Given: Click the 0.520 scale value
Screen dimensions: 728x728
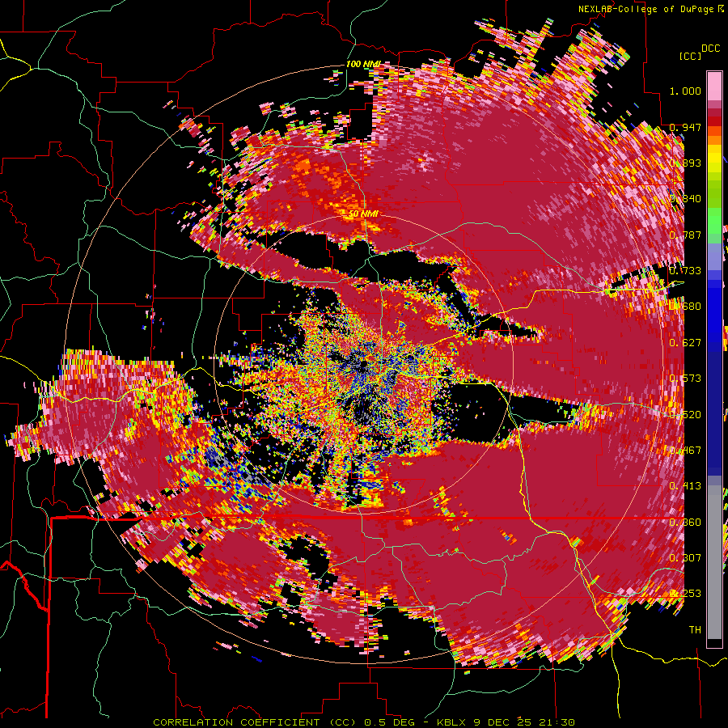Looking at the screenshot, I should pos(685,415).
